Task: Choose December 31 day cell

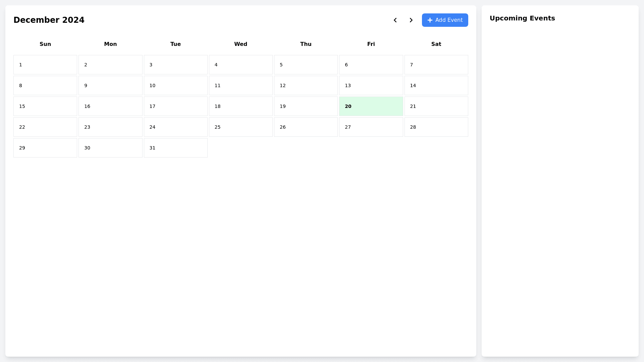Action: (x=175, y=148)
